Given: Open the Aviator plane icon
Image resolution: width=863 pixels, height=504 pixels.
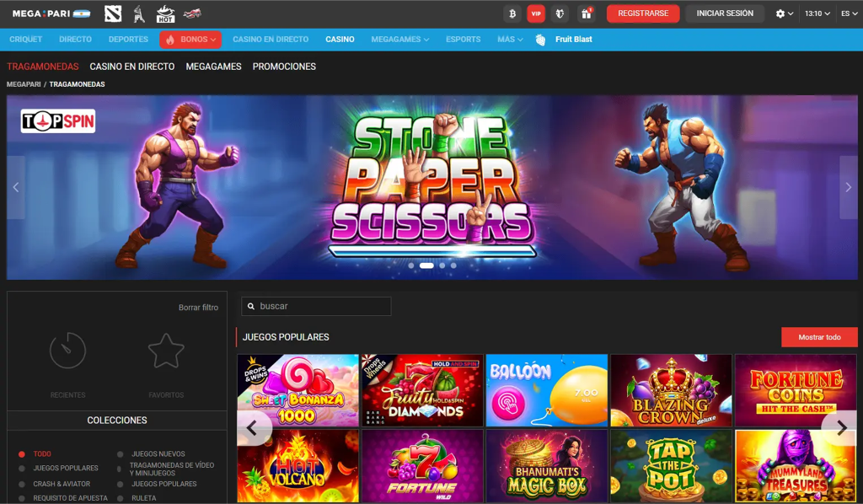Looking at the screenshot, I should [192, 13].
